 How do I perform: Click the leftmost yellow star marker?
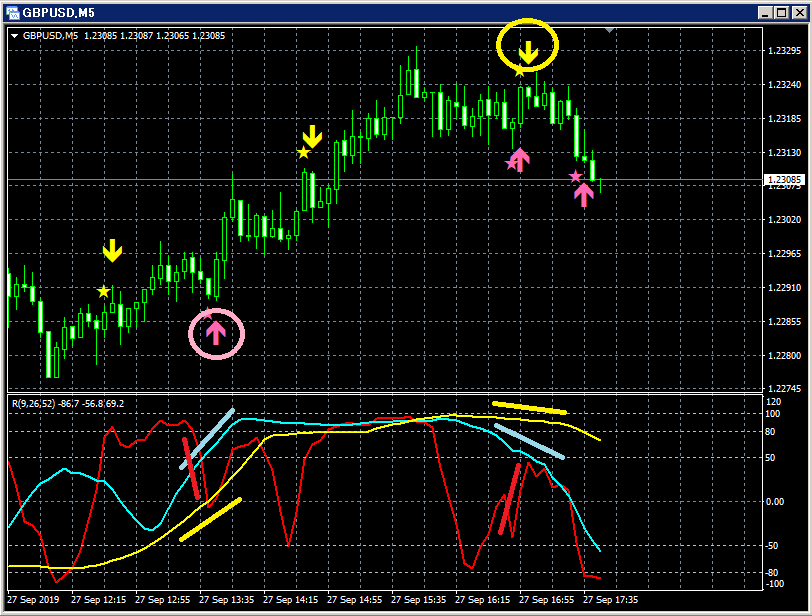click(104, 291)
